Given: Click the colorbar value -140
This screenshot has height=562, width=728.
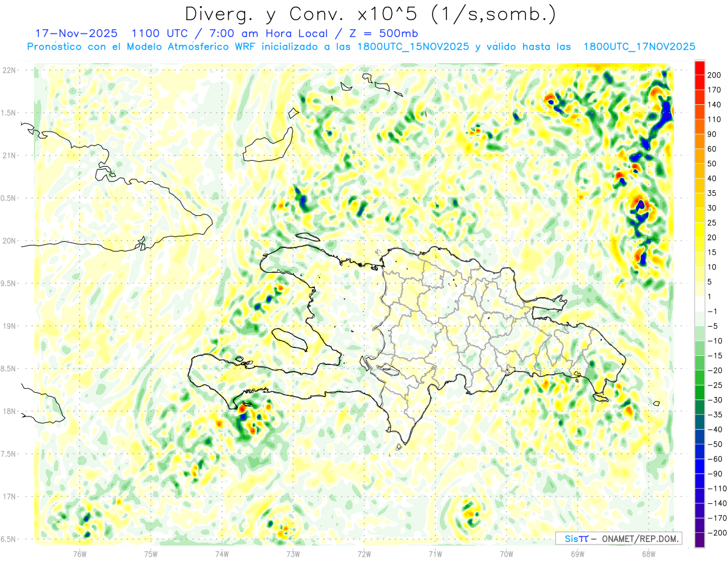Looking at the screenshot, I should point(718,503).
